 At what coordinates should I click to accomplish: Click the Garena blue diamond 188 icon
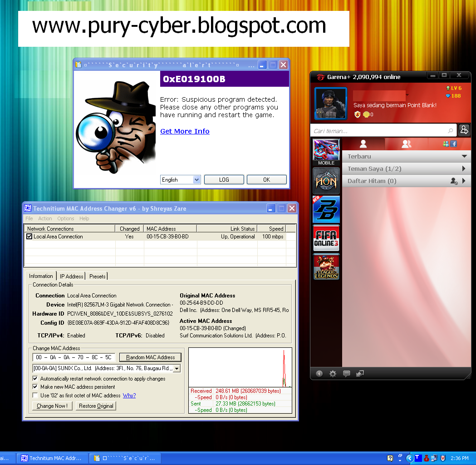[x=448, y=96]
